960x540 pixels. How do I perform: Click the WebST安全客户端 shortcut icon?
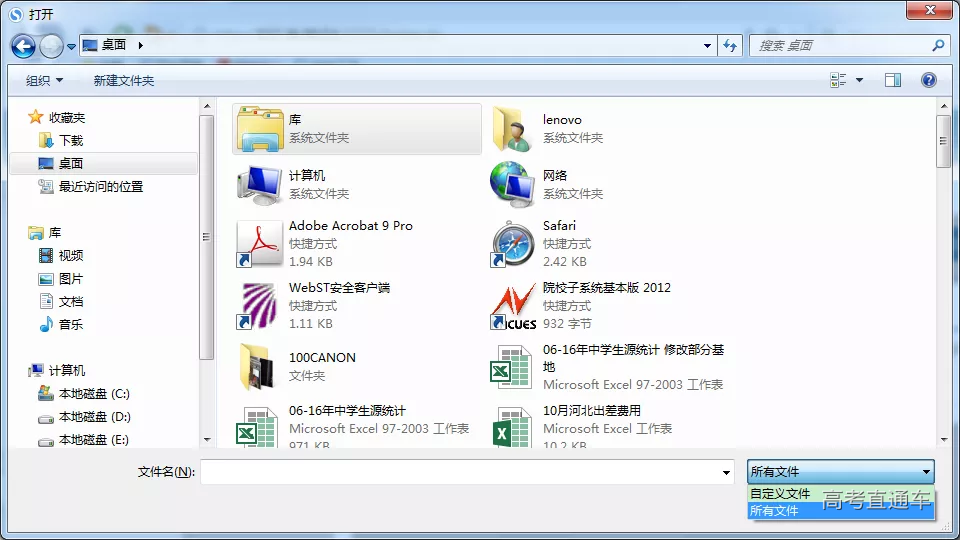[x=260, y=306]
